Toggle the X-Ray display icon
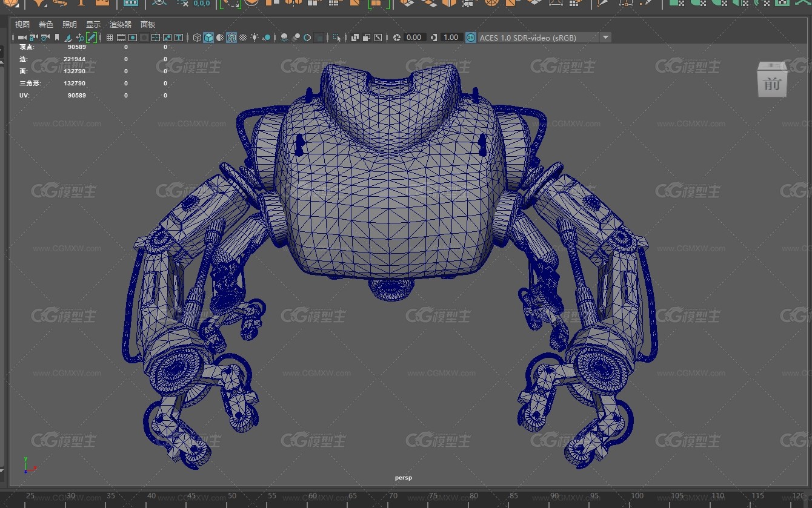The height and width of the screenshot is (508, 812). (355, 38)
